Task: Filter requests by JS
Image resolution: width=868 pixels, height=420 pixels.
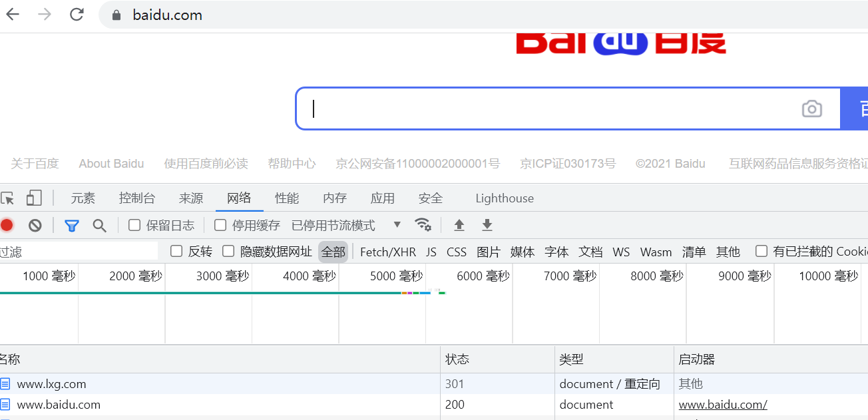Action: 431,252
